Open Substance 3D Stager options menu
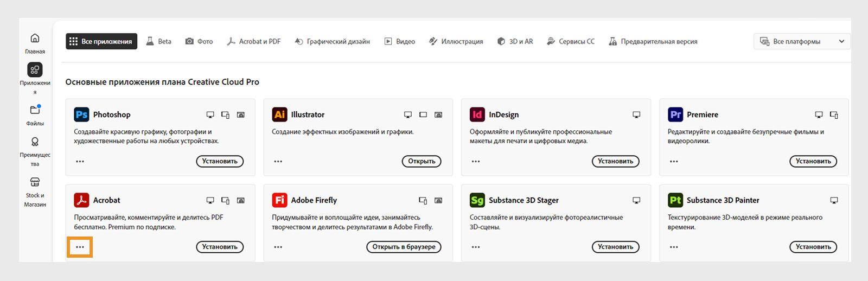868x281 pixels. click(476, 247)
